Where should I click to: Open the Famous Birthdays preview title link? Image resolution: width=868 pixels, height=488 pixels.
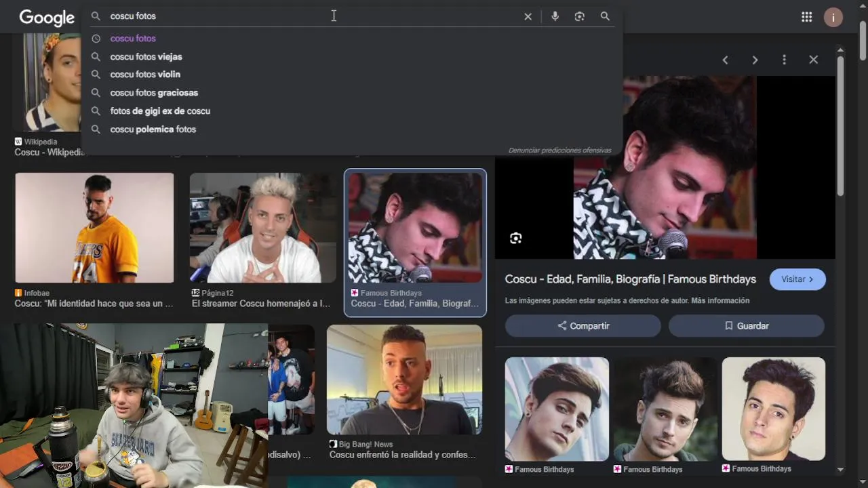631,279
